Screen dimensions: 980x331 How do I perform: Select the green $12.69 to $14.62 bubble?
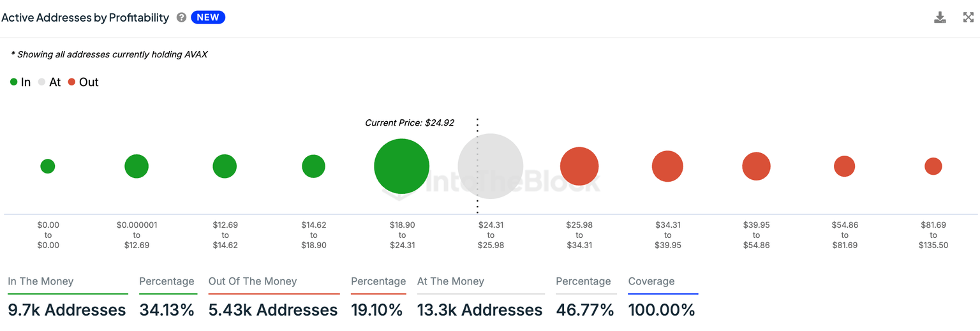[225, 166]
